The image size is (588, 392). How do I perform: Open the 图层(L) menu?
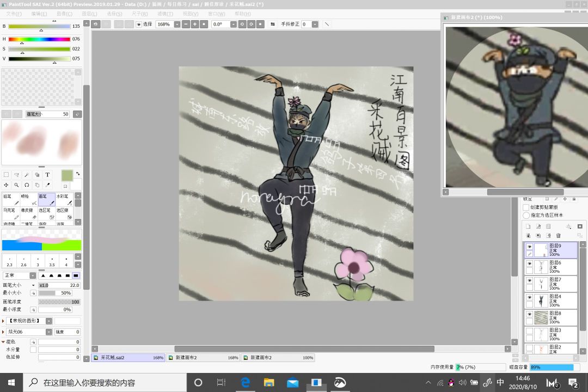coord(89,14)
